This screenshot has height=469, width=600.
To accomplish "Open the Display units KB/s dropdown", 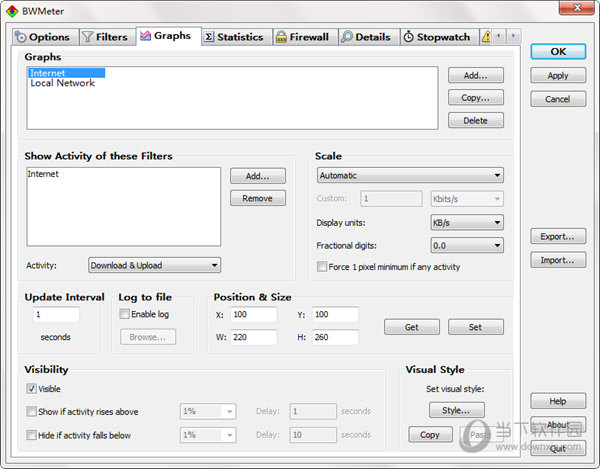I will [467, 222].
